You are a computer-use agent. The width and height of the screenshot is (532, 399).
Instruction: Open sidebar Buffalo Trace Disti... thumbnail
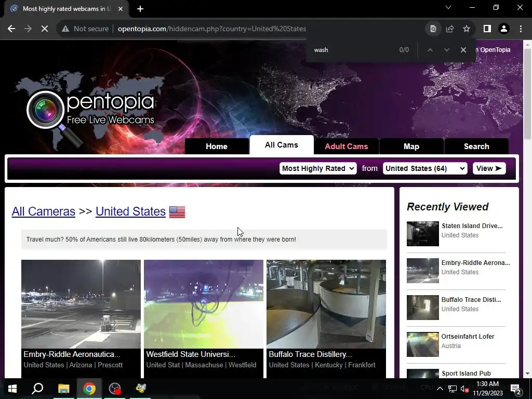click(x=423, y=308)
